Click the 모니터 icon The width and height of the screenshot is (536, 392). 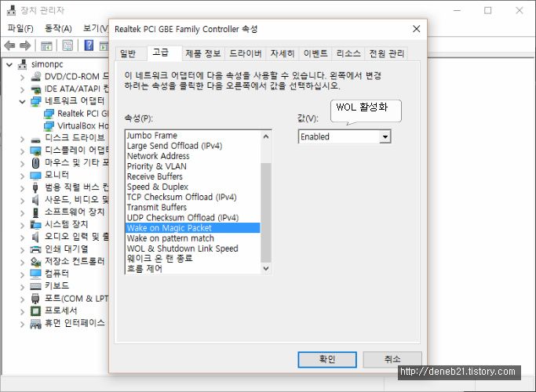[35, 175]
